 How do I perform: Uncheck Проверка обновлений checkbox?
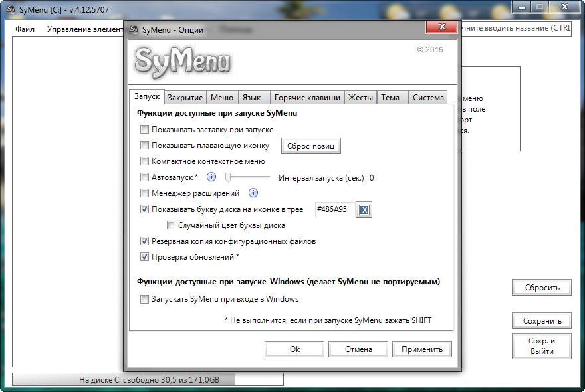(x=144, y=257)
